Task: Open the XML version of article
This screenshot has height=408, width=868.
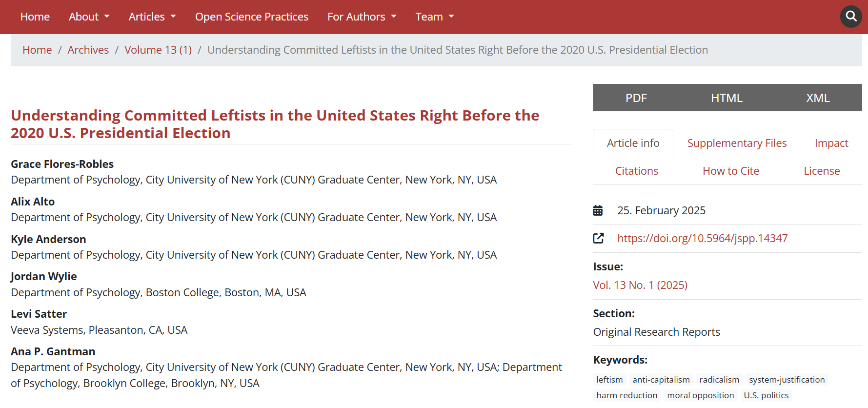Action: coord(817,98)
